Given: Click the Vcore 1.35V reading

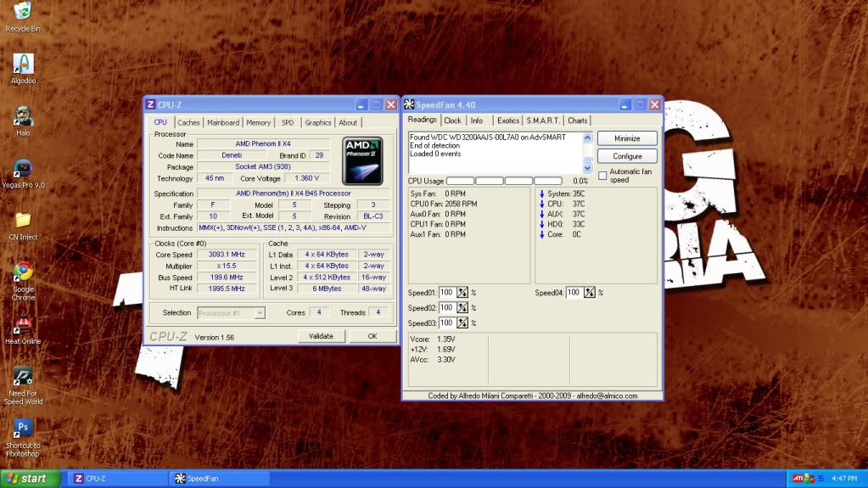Looking at the screenshot, I should tap(433, 339).
